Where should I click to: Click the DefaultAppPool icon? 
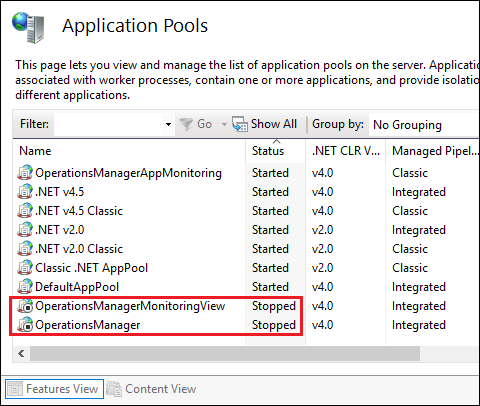point(25,287)
